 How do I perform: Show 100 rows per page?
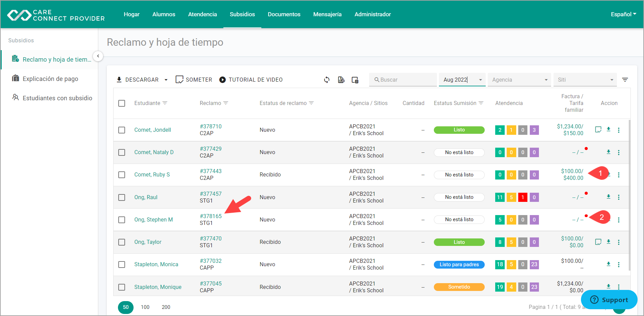click(x=145, y=307)
